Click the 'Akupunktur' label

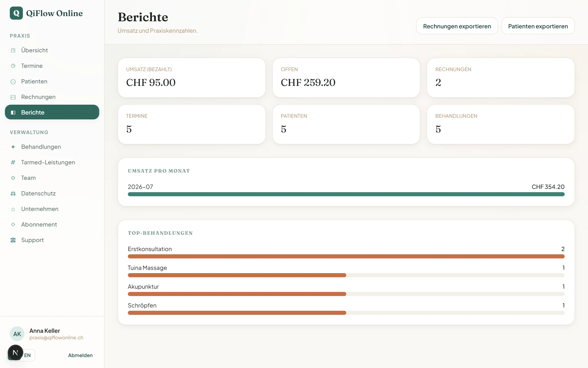pyautogui.click(x=143, y=286)
